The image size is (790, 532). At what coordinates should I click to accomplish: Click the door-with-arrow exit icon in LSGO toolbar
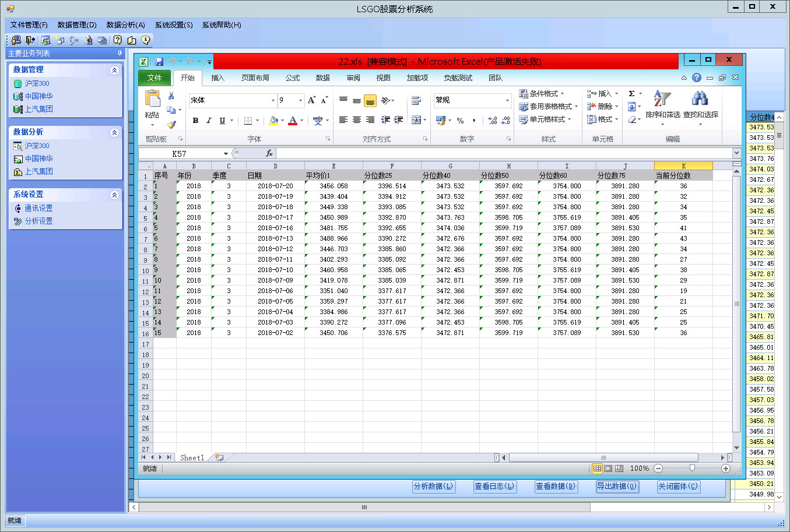tap(30, 40)
